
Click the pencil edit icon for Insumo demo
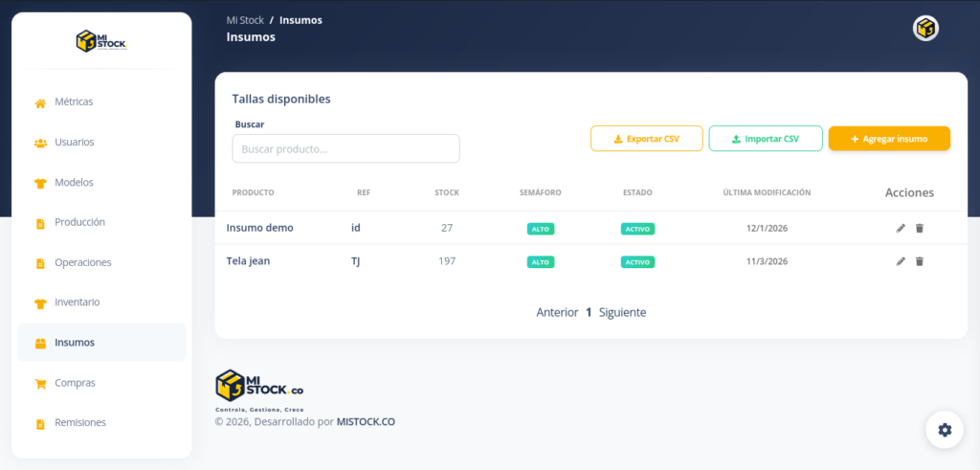901,228
